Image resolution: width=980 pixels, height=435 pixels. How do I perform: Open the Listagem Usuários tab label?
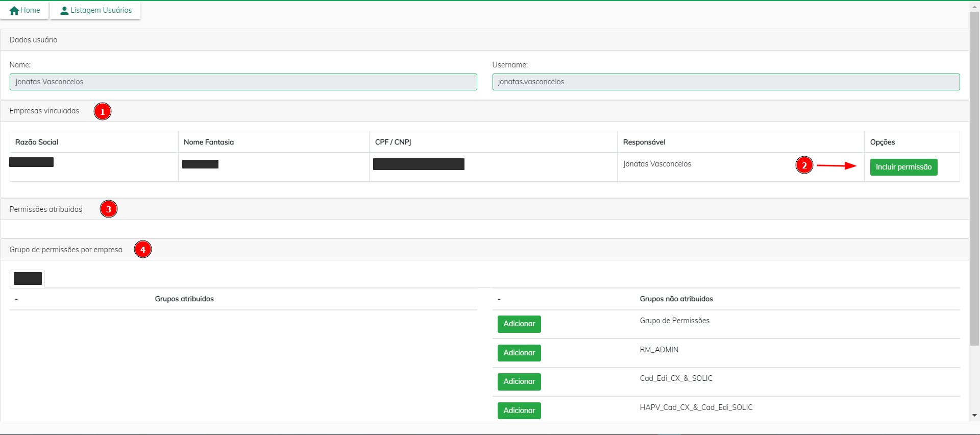pyautogui.click(x=101, y=10)
